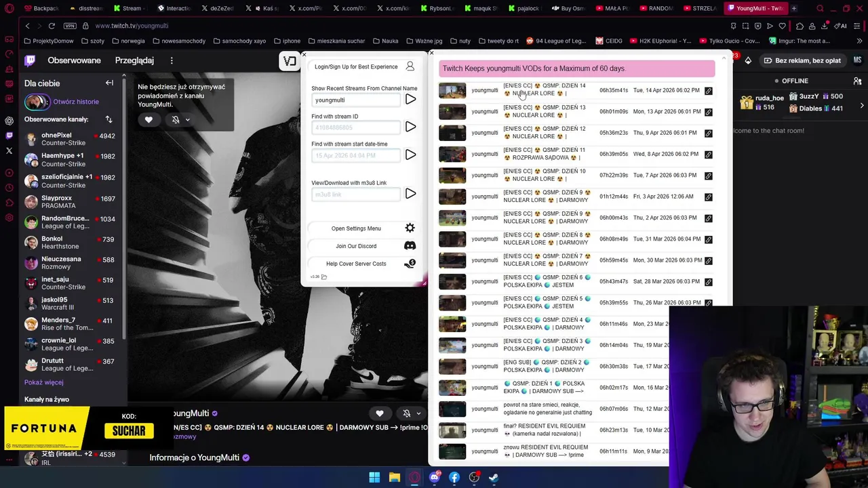The image size is (868, 488).
Task: Open Opera AI toolbar icon
Action: click(842, 26)
